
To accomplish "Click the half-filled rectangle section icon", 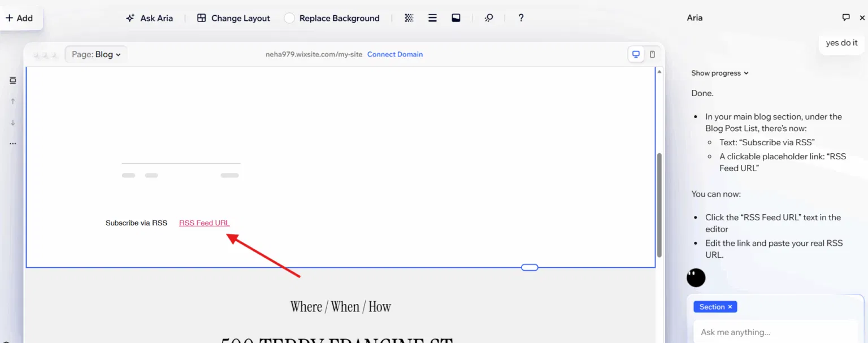I will (x=456, y=18).
